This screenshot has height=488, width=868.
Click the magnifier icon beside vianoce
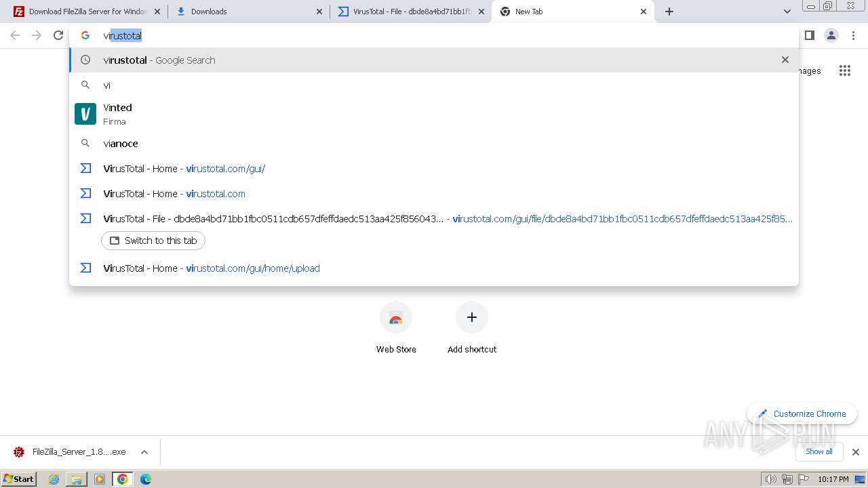pyautogui.click(x=85, y=144)
